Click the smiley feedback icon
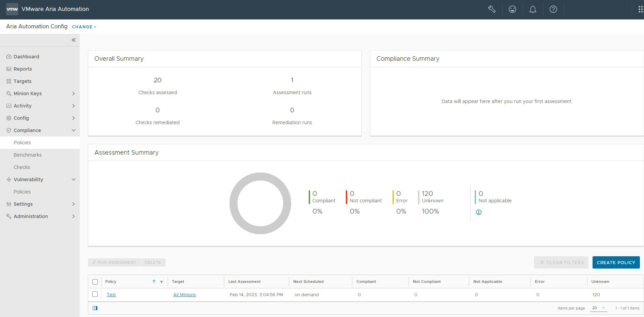The height and width of the screenshot is (317, 644). coord(512,9)
